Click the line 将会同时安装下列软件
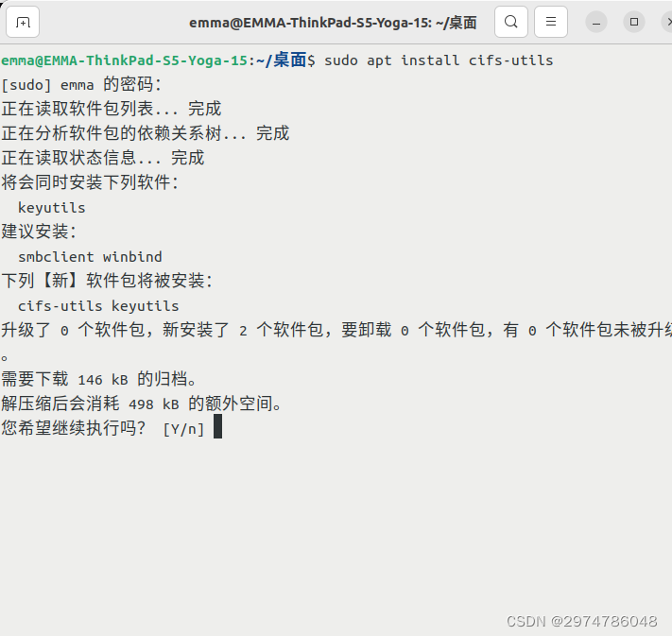Screen dimensions: 672x636 (90, 182)
